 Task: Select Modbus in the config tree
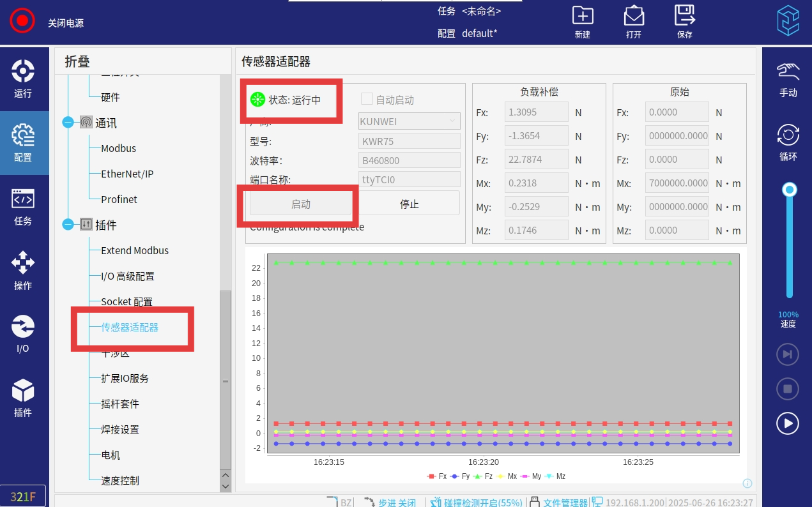coord(118,148)
